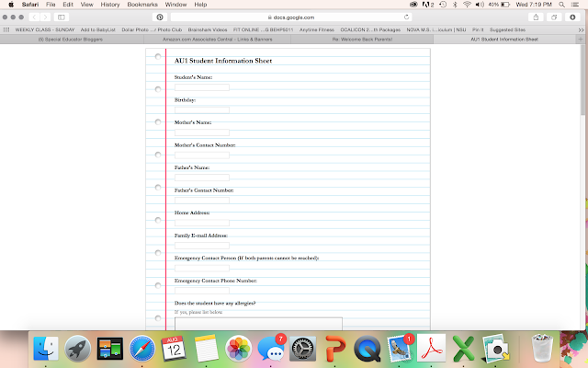Open the File menu

pyautogui.click(x=51, y=5)
